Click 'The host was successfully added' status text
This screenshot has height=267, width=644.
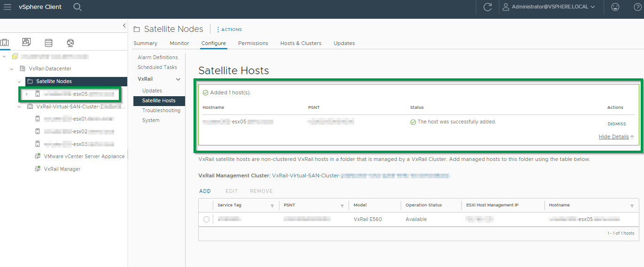pos(457,122)
